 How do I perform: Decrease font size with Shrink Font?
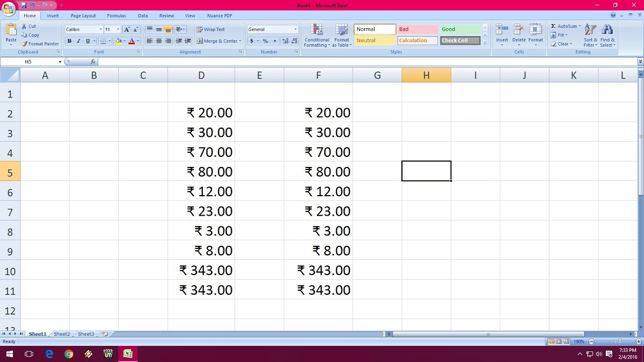coord(135,29)
